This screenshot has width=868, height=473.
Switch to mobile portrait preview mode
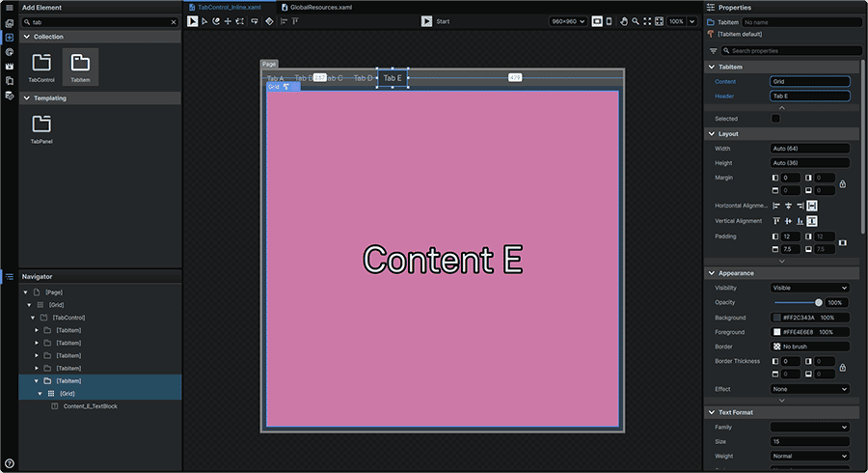pyautogui.click(x=609, y=21)
